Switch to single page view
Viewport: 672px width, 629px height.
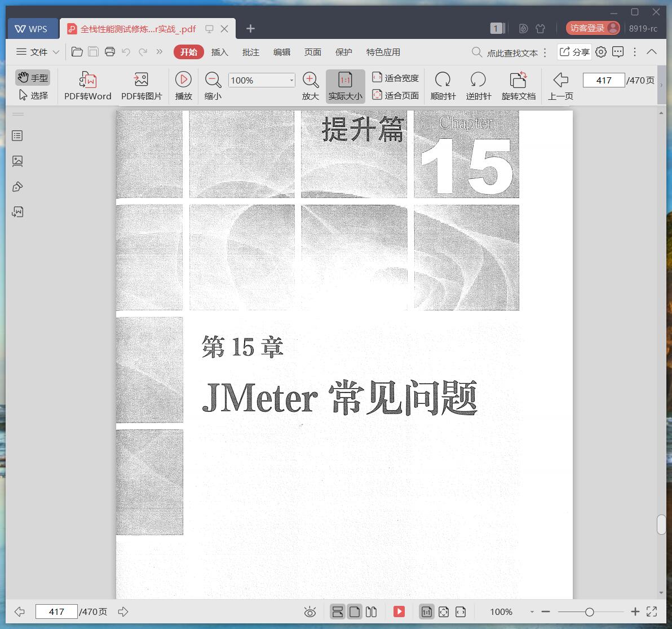pos(355,612)
